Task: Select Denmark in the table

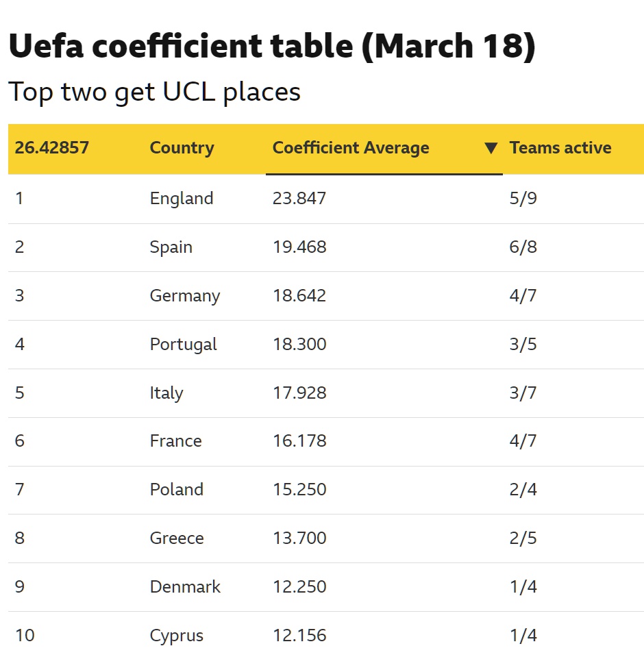Action: coord(186,587)
